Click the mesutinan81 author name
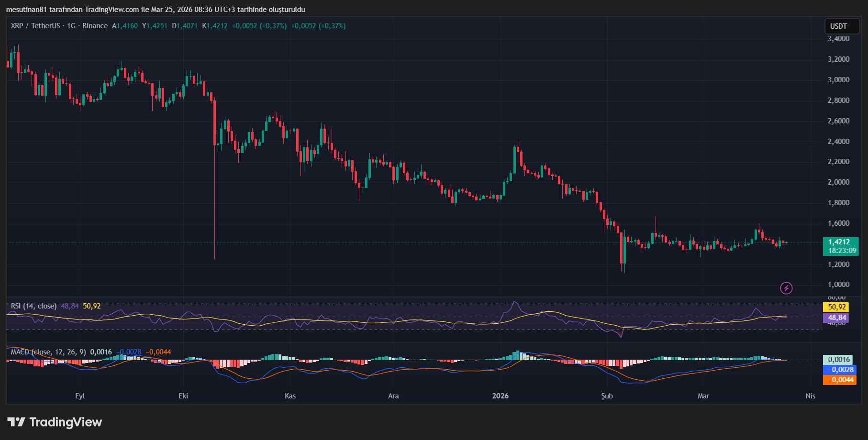 click(x=26, y=9)
